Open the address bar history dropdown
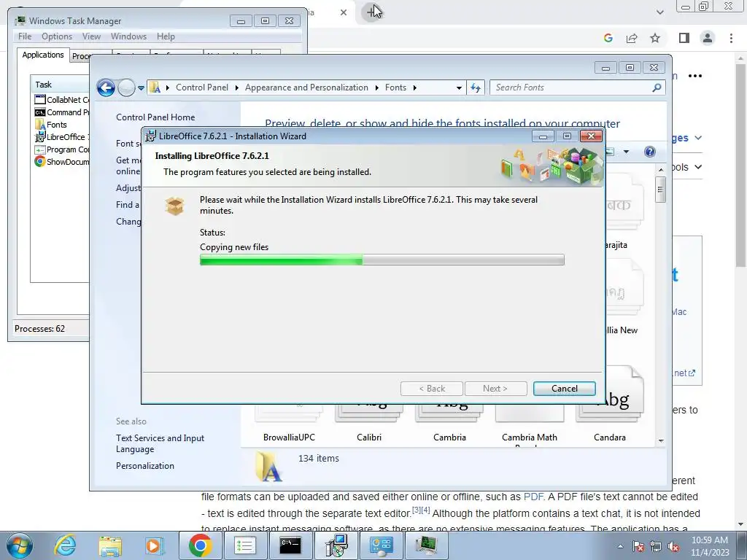Viewport: 747px width, 560px height. 459,88
